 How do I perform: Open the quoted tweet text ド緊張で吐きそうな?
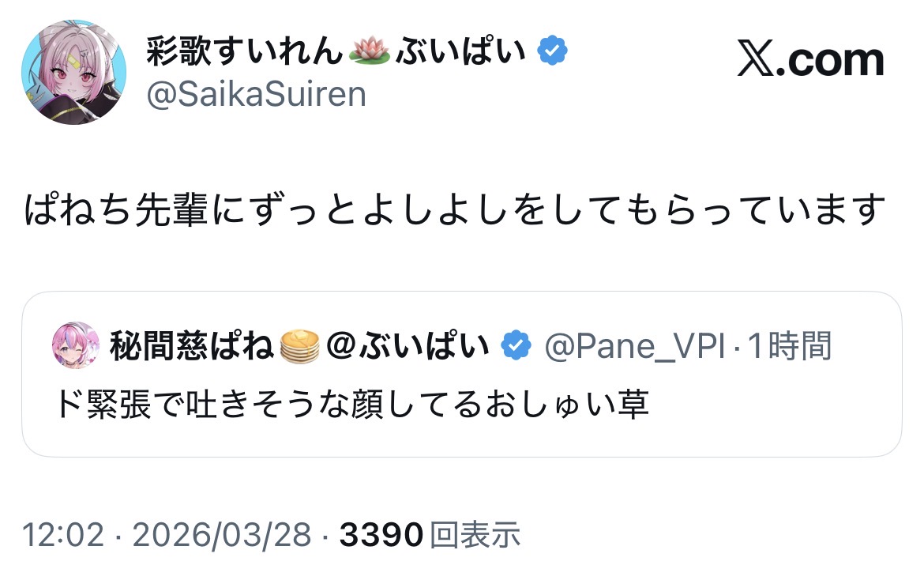point(351,405)
